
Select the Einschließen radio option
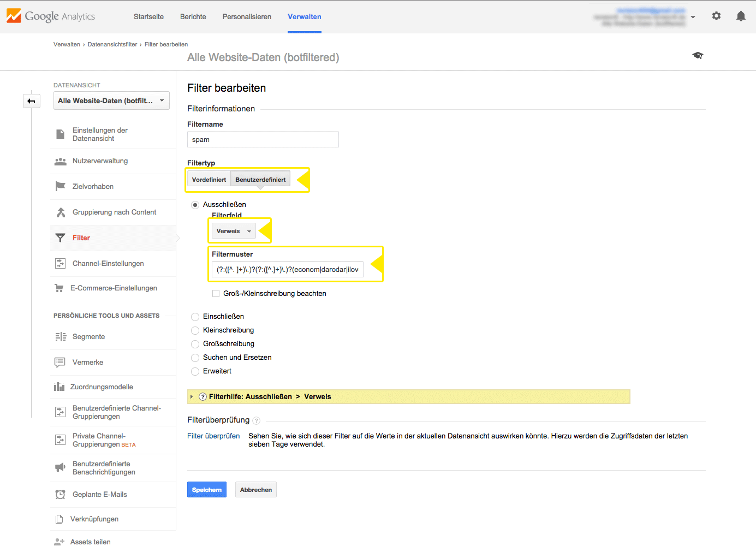coord(195,317)
